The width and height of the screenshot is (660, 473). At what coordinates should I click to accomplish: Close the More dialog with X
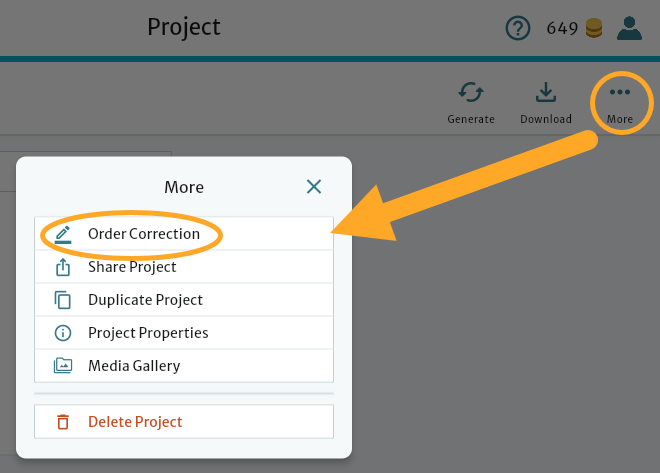pyautogui.click(x=314, y=187)
